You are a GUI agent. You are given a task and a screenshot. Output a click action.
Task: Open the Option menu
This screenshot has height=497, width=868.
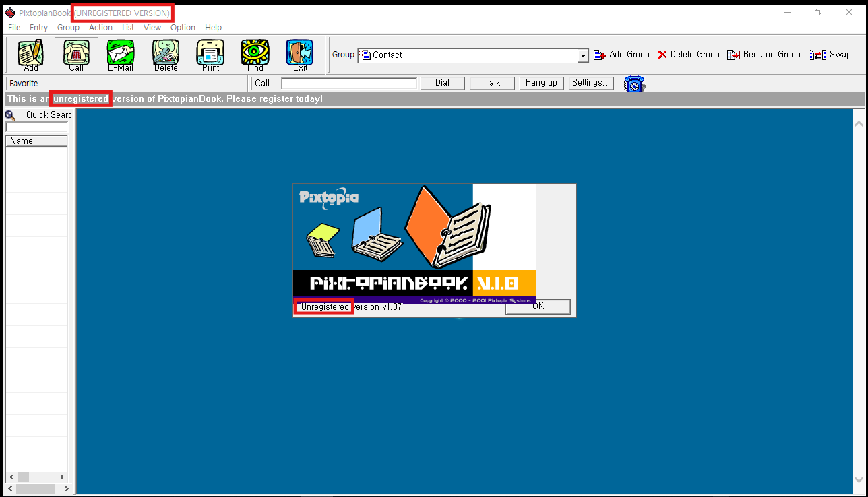[183, 28]
